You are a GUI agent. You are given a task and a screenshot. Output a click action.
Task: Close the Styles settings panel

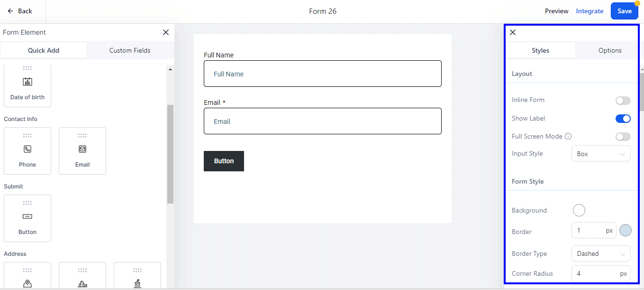click(x=513, y=32)
